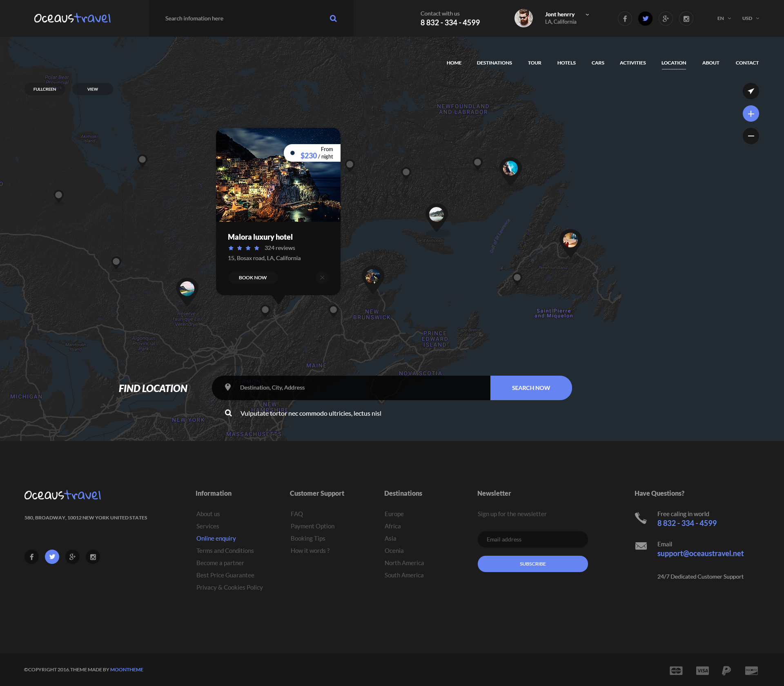Click the search magnifier icon in header
Viewport: 784px width, 686px height.
click(x=333, y=18)
